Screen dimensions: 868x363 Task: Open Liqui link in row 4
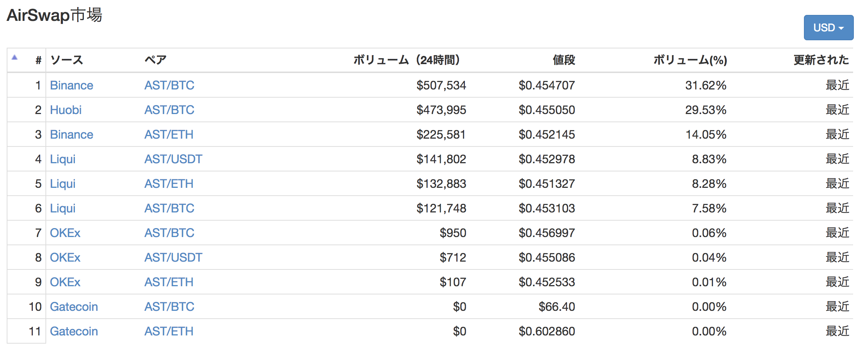(x=63, y=159)
